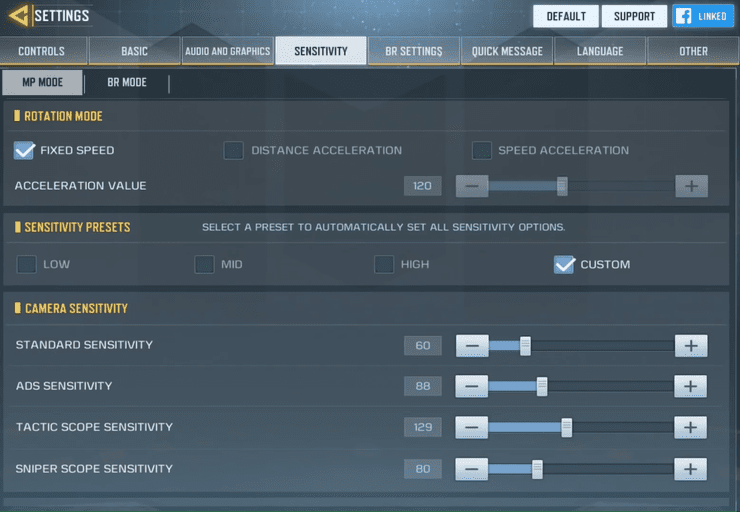The width and height of the screenshot is (740, 512).
Task: Decrease Tactic Scope Sensitivity with minus button
Action: (x=471, y=428)
